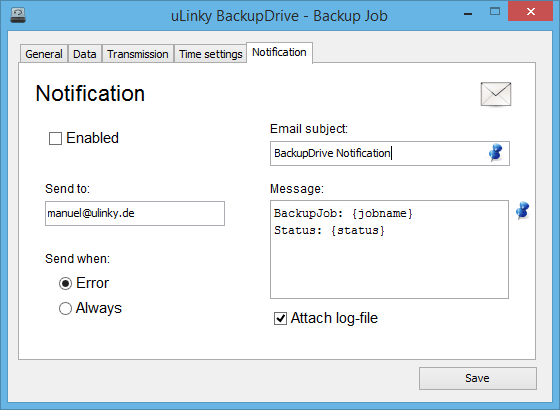The image size is (560, 410).
Task: Click the 'BackupJob: {jobname}' line in message
Action: (343, 214)
